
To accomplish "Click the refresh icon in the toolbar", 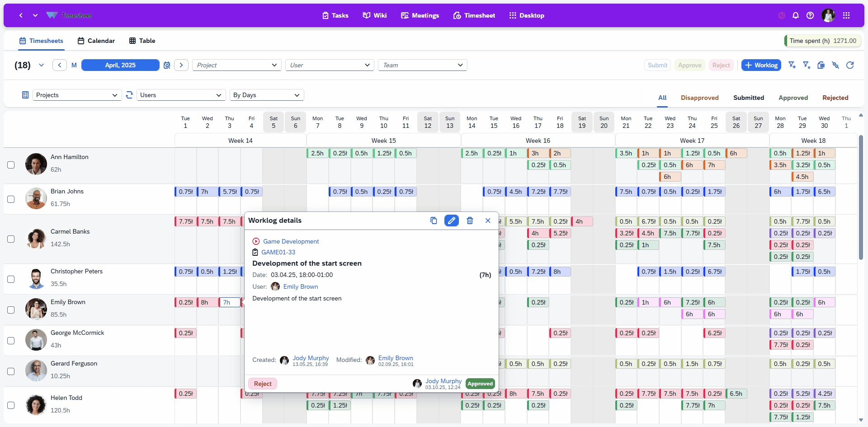I will [850, 65].
